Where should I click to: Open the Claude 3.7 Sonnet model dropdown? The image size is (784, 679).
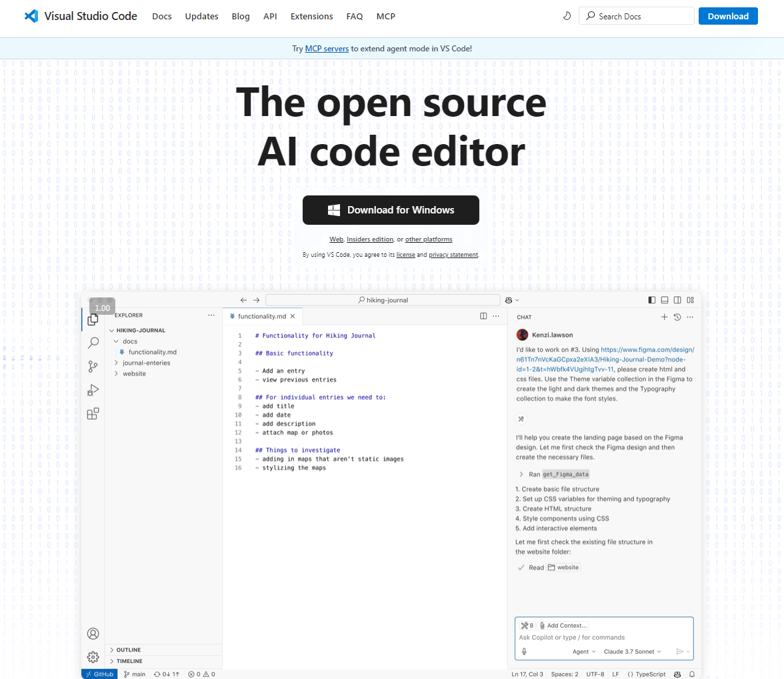point(633,652)
